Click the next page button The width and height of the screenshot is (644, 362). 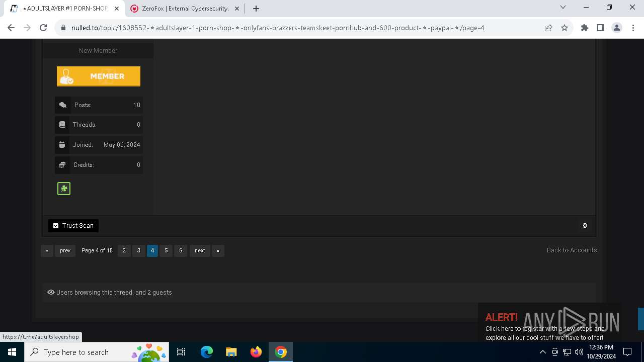click(200, 250)
